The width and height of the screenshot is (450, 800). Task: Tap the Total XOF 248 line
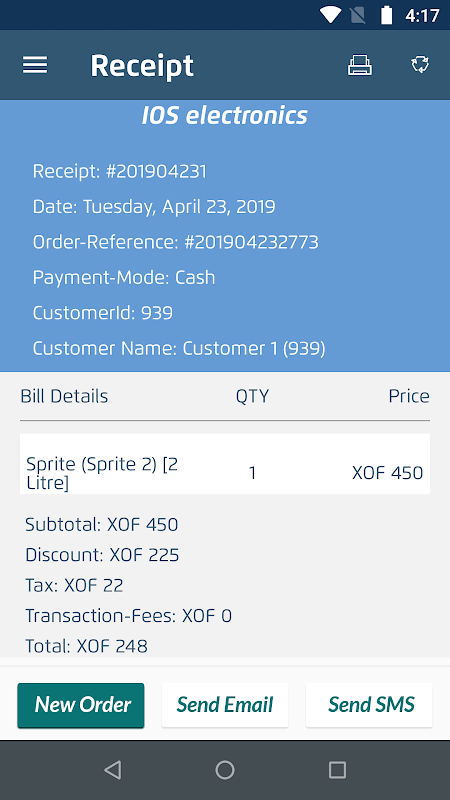(x=87, y=646)
